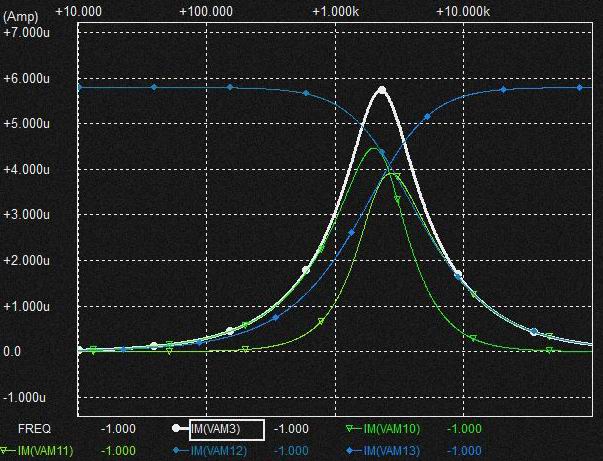The height and width of the screenshot is (461, 603).
Task: Select the IM(VAM10) legend label
Action: point(393,429)
